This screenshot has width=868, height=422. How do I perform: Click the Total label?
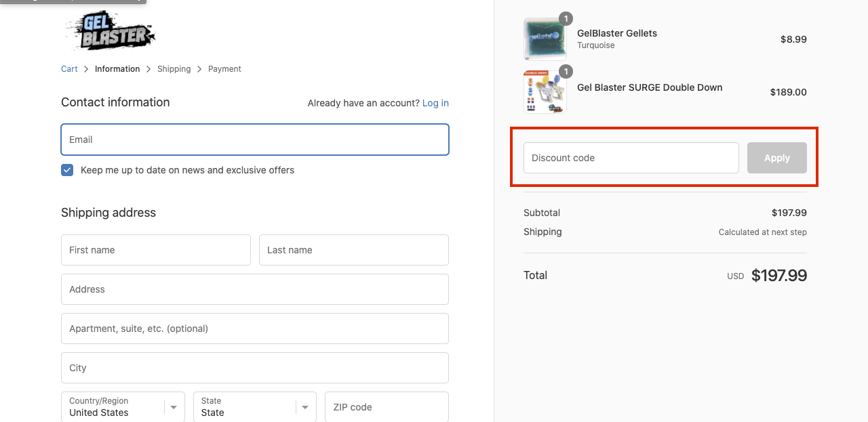(535, 275)
